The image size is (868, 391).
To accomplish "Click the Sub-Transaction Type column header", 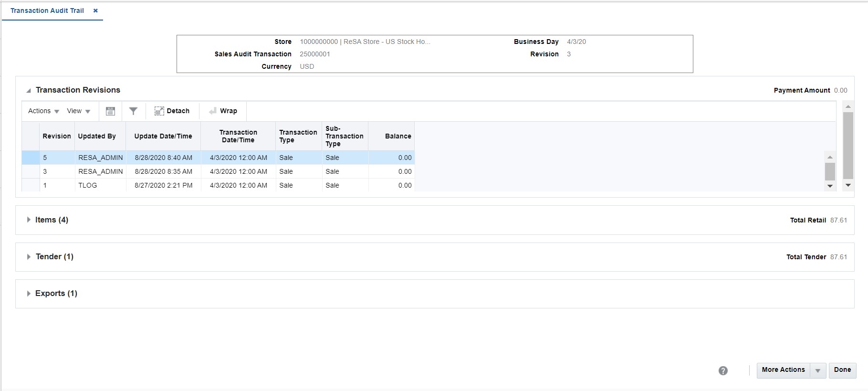I will (345, 136).
